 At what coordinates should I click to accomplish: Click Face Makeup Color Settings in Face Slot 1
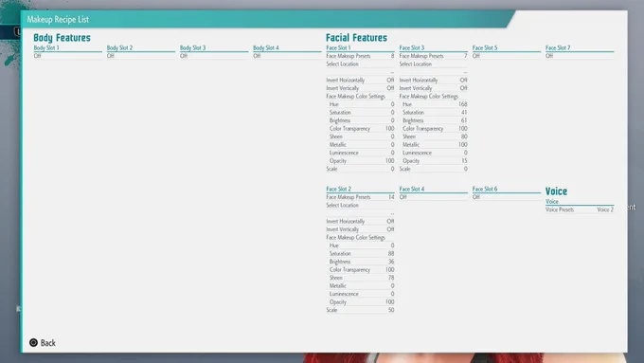tap(356, 96)
